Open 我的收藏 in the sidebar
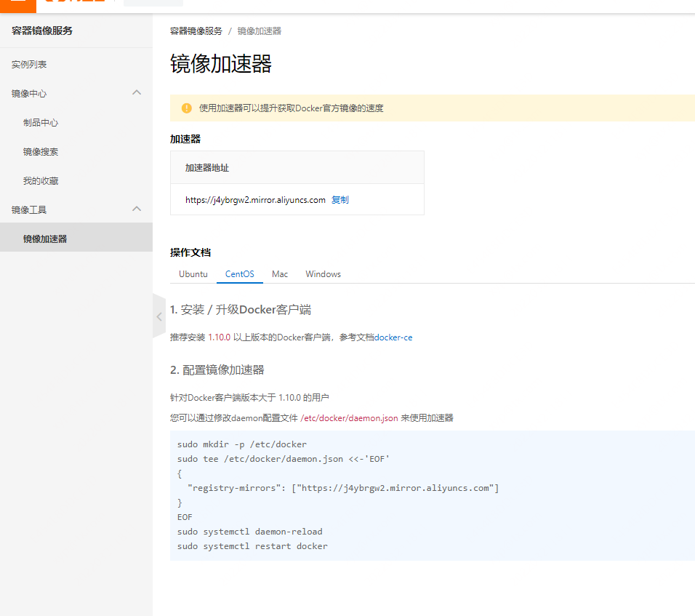695x616 pixels. (41, 181)
